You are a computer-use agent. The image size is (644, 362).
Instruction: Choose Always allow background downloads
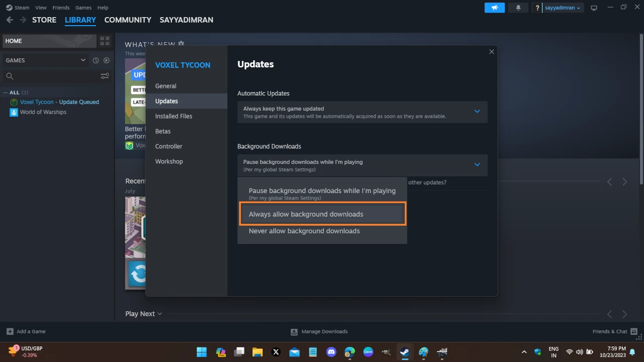pyautogui.click(x=322, y=214)
